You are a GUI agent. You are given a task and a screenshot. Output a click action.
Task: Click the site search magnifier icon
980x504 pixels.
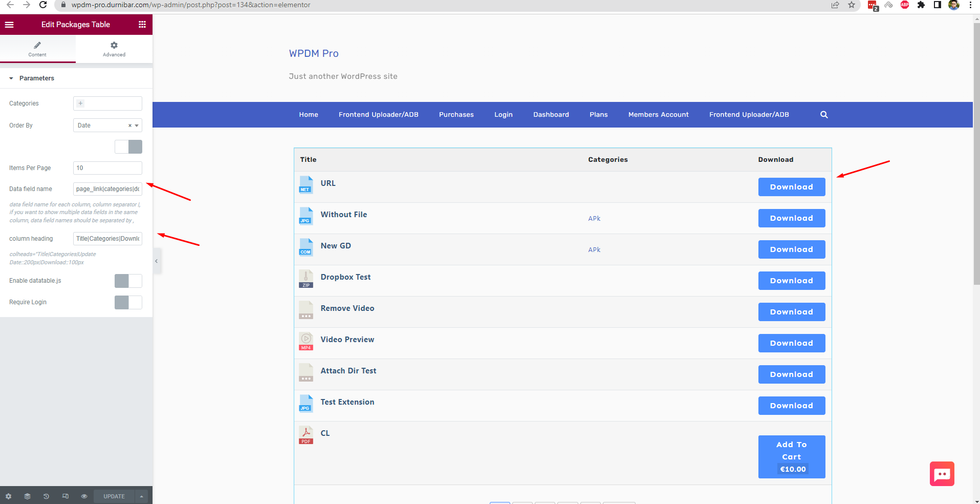(x=824, y=115)
